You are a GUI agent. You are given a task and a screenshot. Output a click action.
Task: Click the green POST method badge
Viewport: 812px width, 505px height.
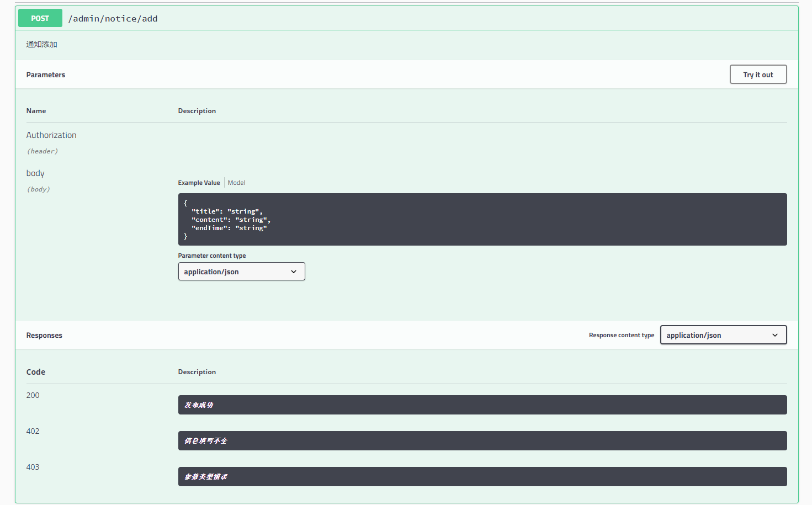click(39, 18)
